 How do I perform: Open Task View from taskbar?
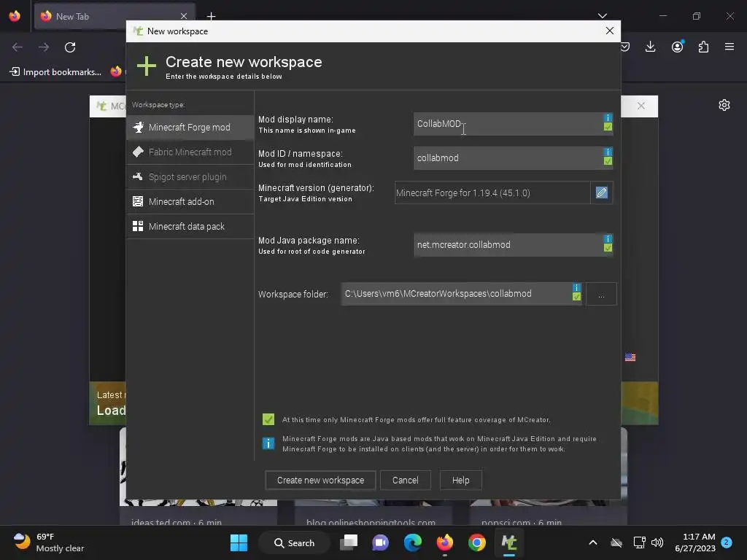[x=349, y=542]
